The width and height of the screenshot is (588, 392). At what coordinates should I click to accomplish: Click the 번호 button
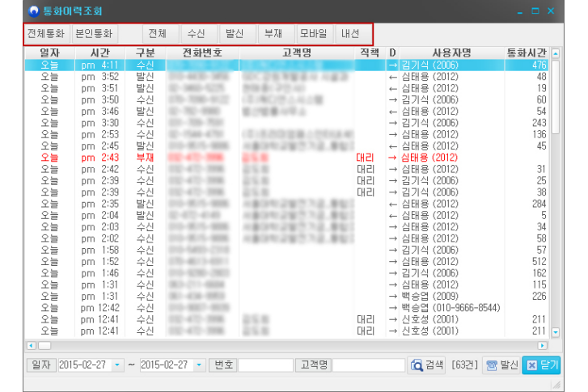223,365
